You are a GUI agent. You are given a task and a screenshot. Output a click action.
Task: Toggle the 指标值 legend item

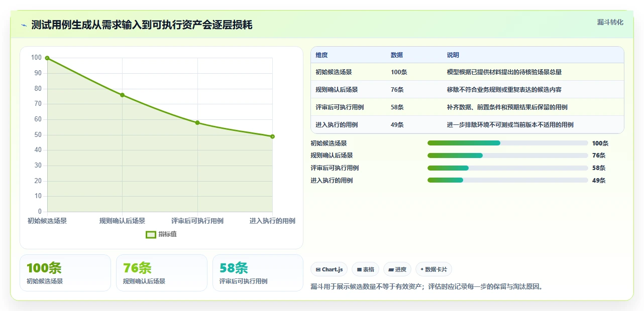coord(161,234)
